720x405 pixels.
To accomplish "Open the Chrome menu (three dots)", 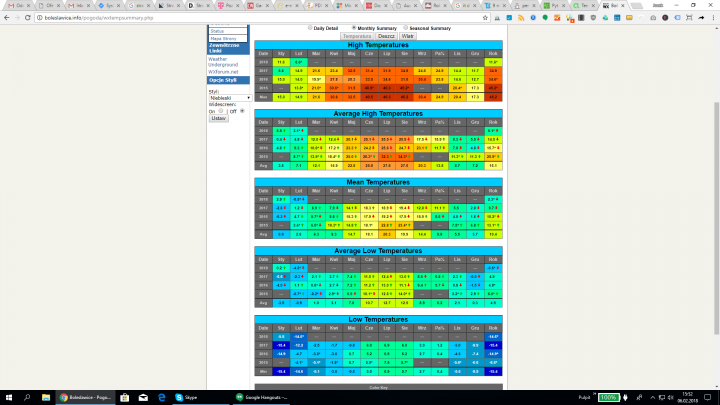I will (x=712, y=18).
